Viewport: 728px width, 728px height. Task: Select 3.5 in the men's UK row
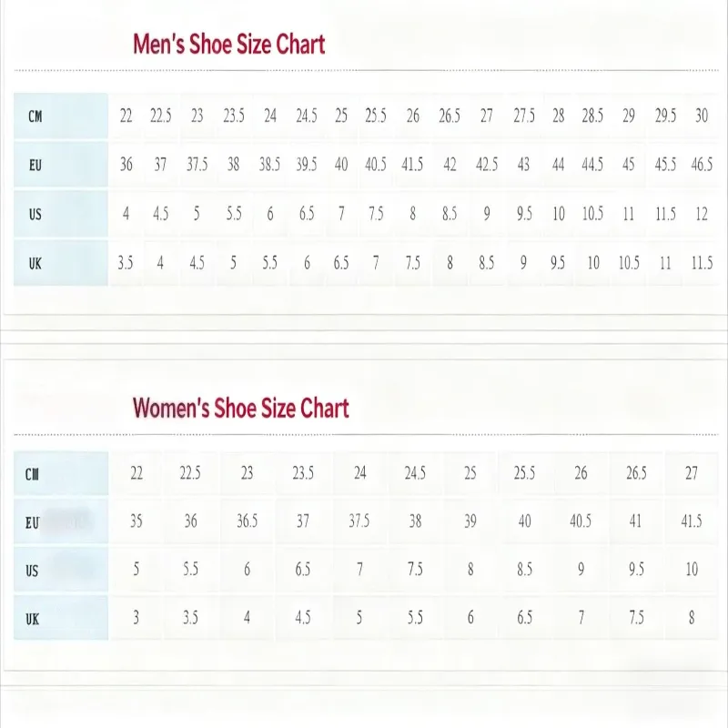coord(126,263)
